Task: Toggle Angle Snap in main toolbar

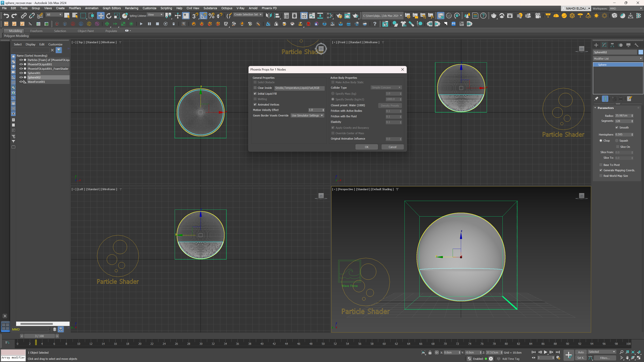Action: tap(203, 16)
